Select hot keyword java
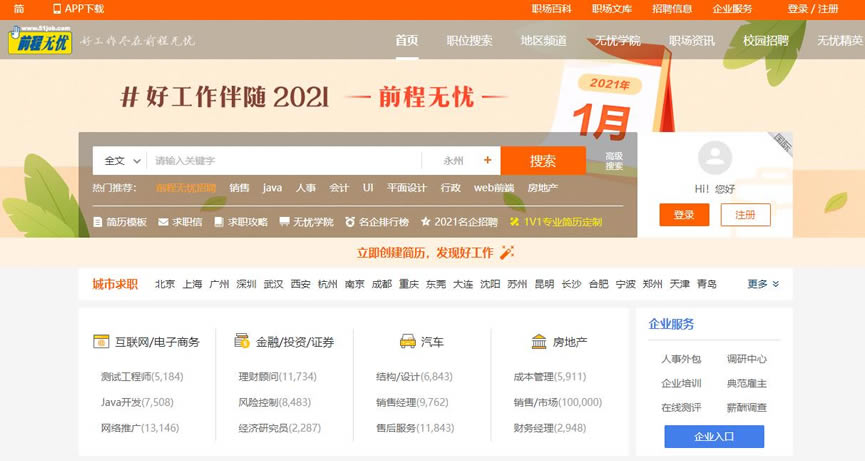This screenshot has width=865, height=461. (x=272, y=188)
